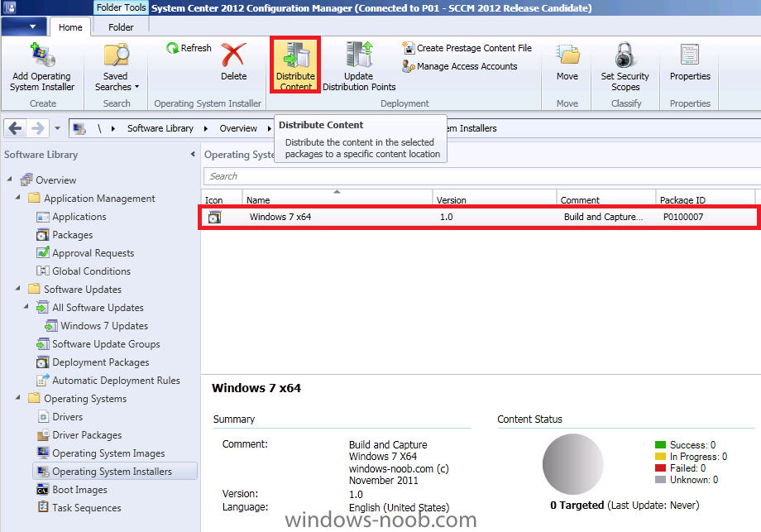Click the Windows 7 x64 name cell

click(x=280, y=217)
